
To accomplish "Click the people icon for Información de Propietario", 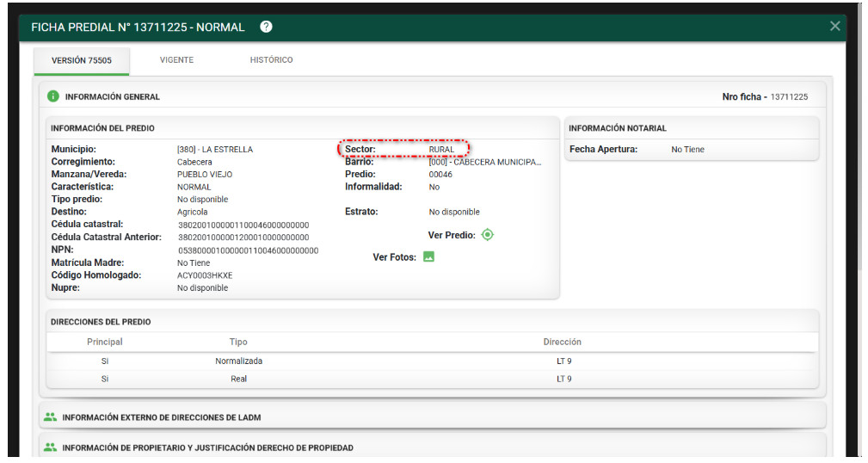I will click(50, 448).
